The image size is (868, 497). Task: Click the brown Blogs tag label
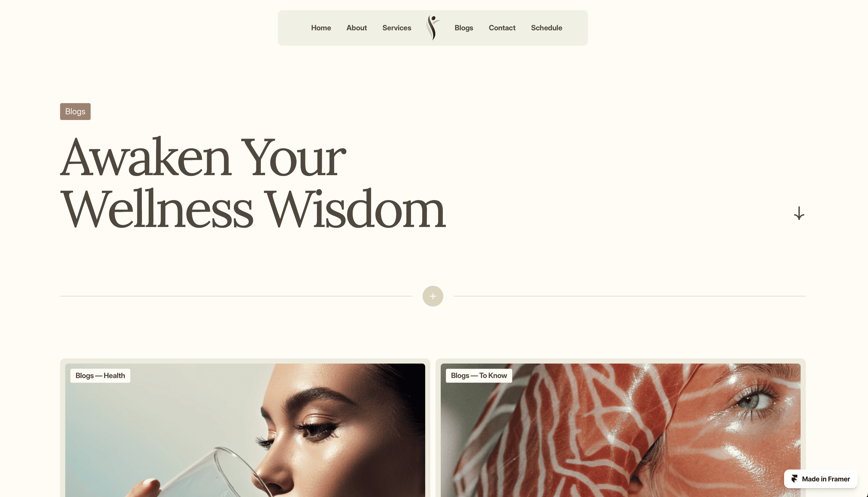click(75, 111)
